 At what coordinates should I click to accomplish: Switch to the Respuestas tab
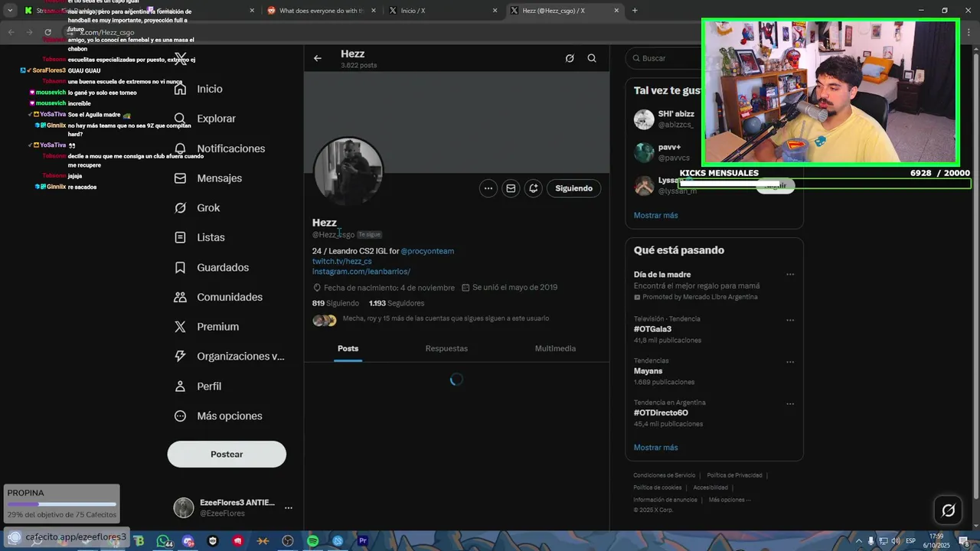[446, 348]
